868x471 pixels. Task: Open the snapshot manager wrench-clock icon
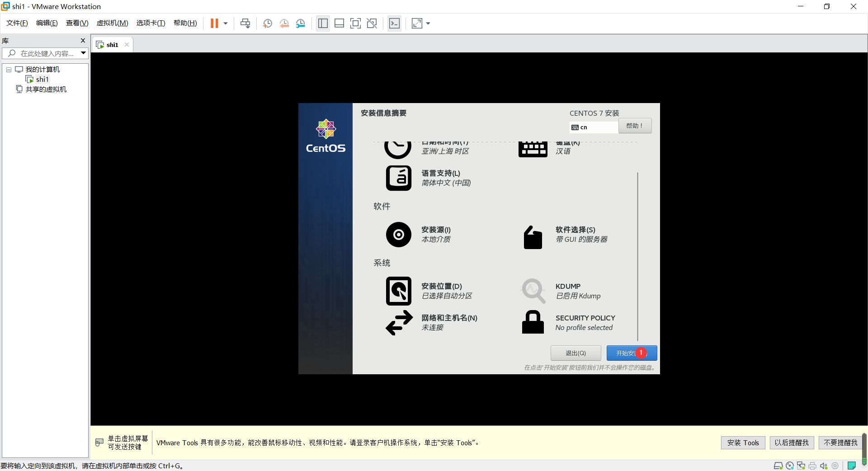click(301, 24)
